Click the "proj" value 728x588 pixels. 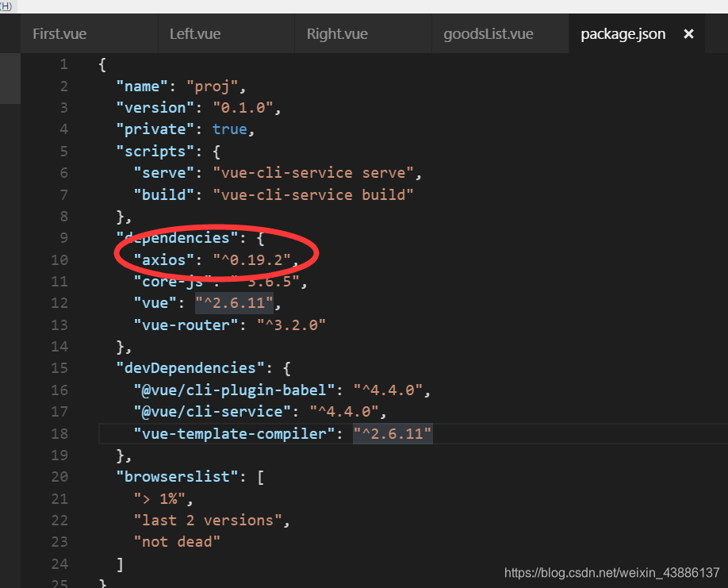[x=213, y=86]
